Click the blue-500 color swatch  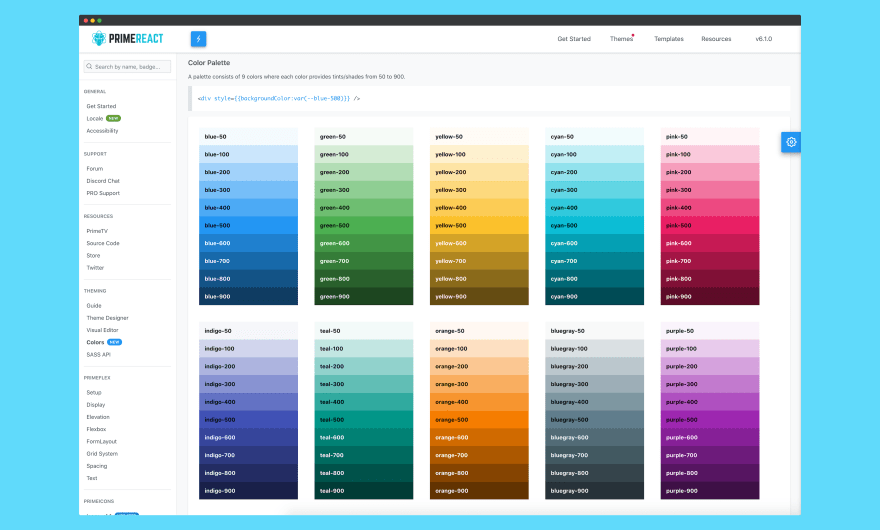249,225
